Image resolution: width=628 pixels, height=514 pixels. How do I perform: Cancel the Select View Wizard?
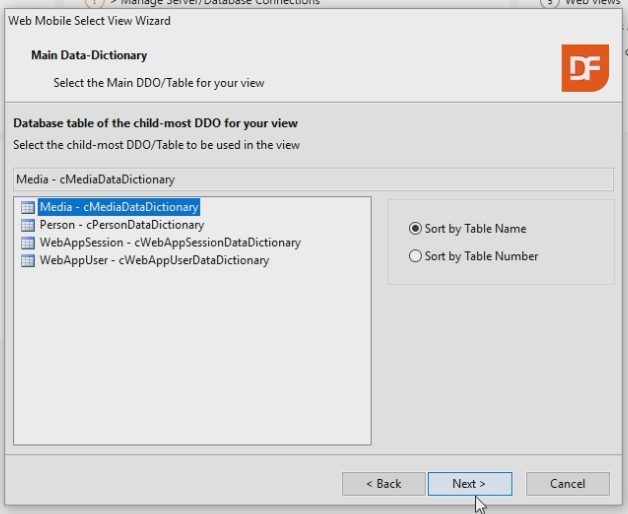[x=567, y=484]
